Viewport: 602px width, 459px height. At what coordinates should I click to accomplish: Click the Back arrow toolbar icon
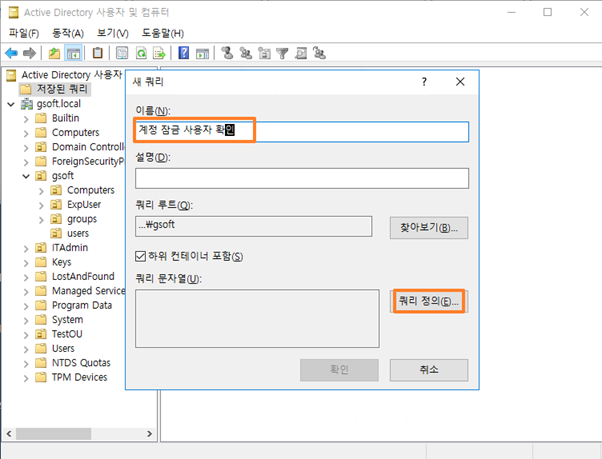click(x=12, y=53)
